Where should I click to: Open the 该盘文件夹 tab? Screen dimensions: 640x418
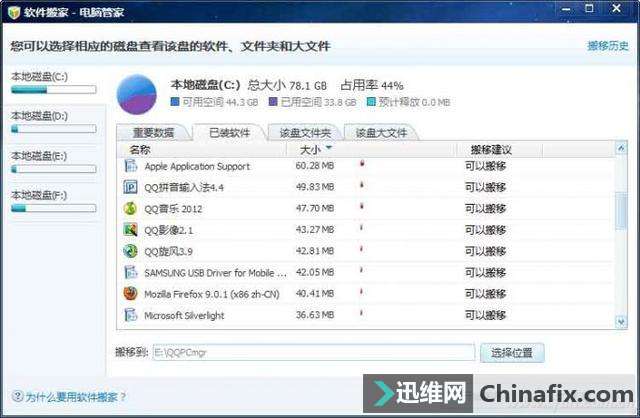tap(304, 132)
